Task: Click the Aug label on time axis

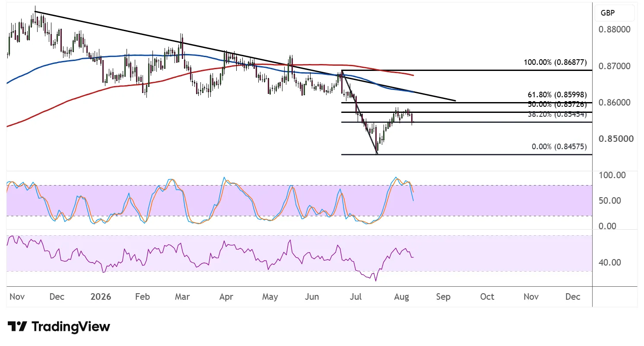Action: (x=402, y=297)
